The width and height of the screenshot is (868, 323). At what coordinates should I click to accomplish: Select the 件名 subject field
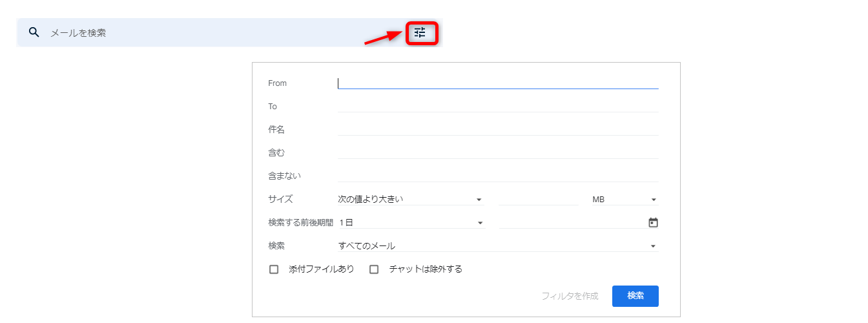pyautogui.click(x=497, y=129)
